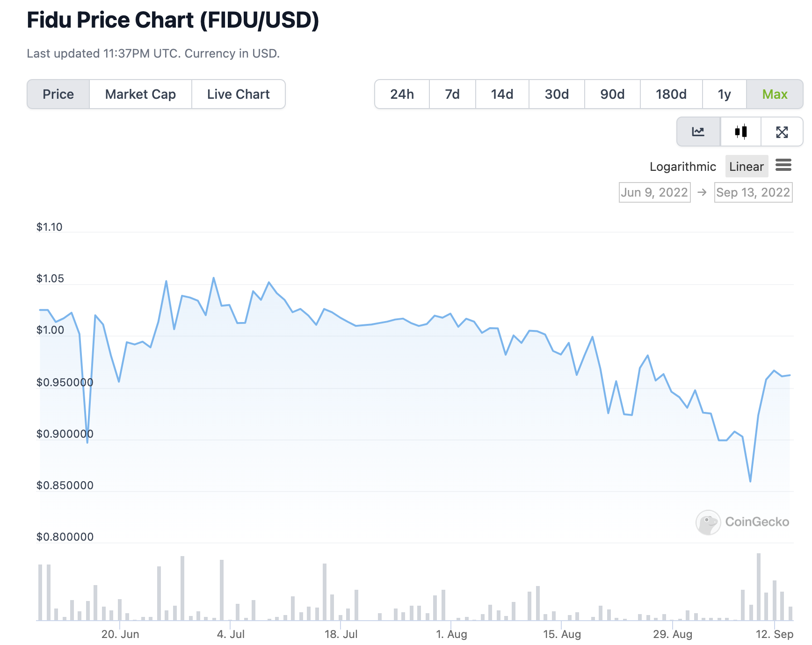Open fullscreen chart with expand icon
Screen dimensions: 812x645
click(x=782, y=132)
